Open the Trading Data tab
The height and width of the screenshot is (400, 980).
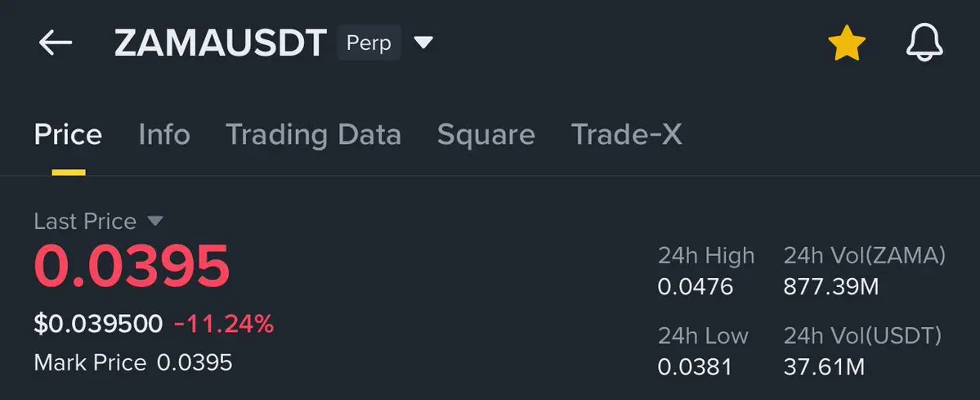[313, 135]
